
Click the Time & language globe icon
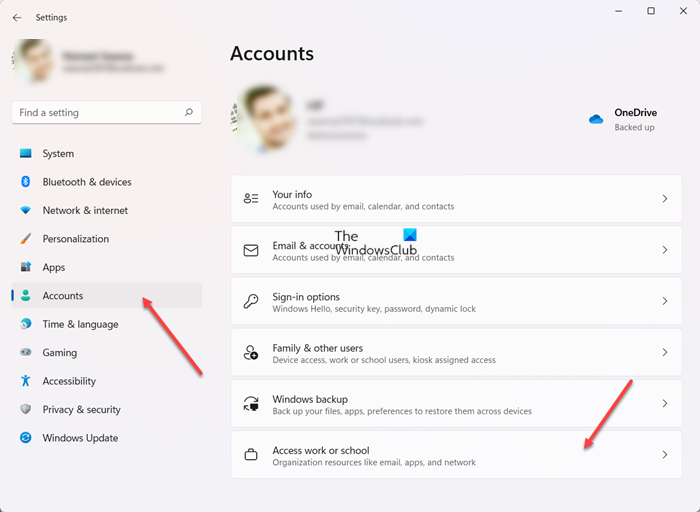point(26,324)
